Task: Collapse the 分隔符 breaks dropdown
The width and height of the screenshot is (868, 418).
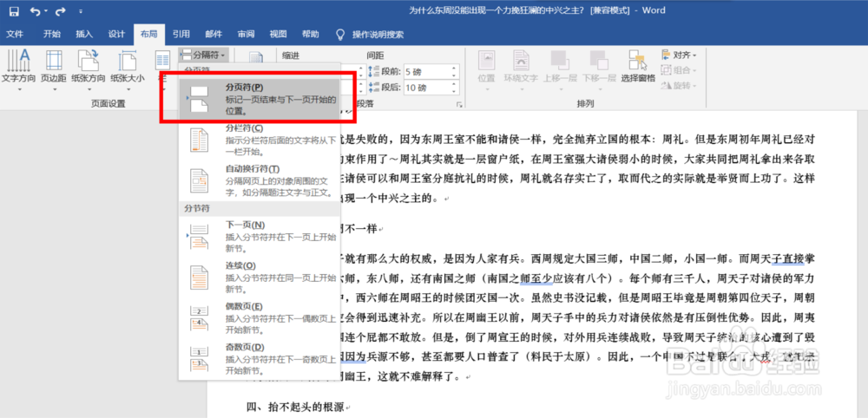Action: [x=204, y=55]
